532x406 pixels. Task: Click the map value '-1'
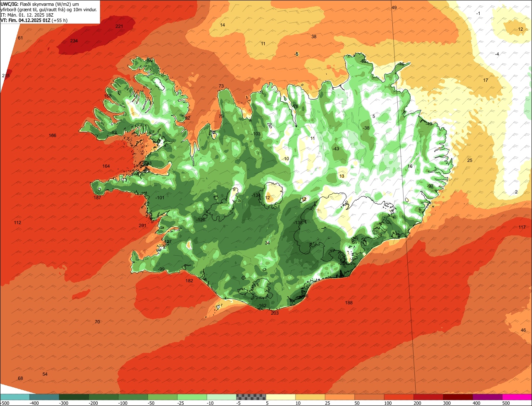478,13
